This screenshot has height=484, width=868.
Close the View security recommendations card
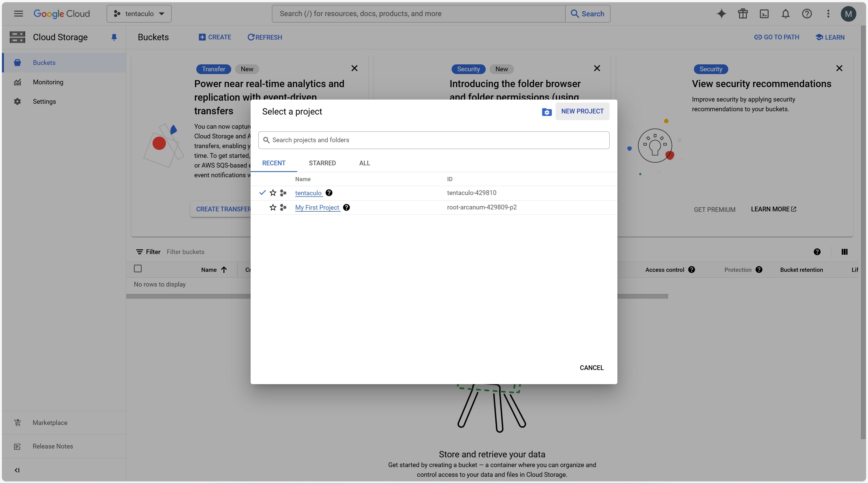839,69
